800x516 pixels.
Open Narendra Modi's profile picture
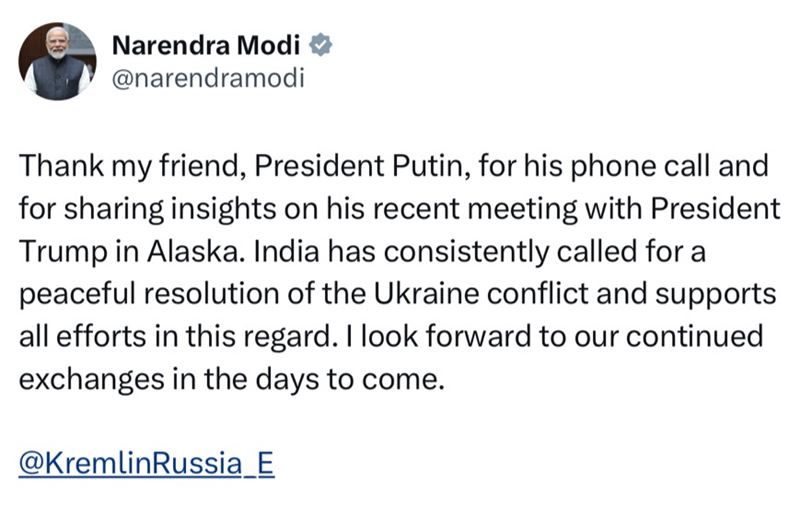click(x=57, y=61)
